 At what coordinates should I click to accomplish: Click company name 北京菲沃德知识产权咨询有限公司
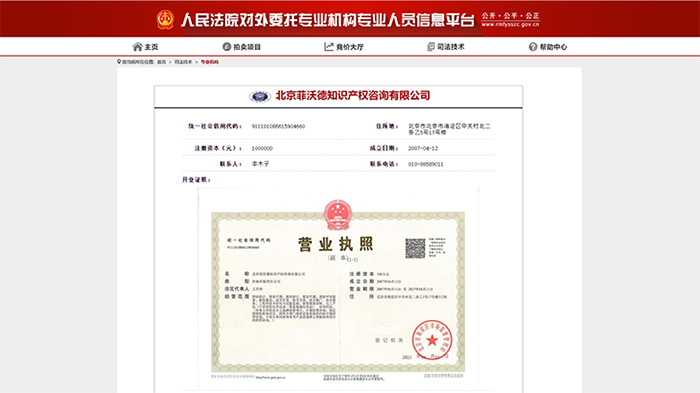pos(353,96)
